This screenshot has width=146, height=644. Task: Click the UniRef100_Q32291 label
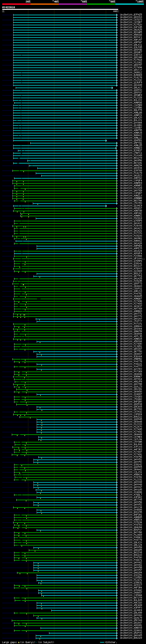[131, 575]
